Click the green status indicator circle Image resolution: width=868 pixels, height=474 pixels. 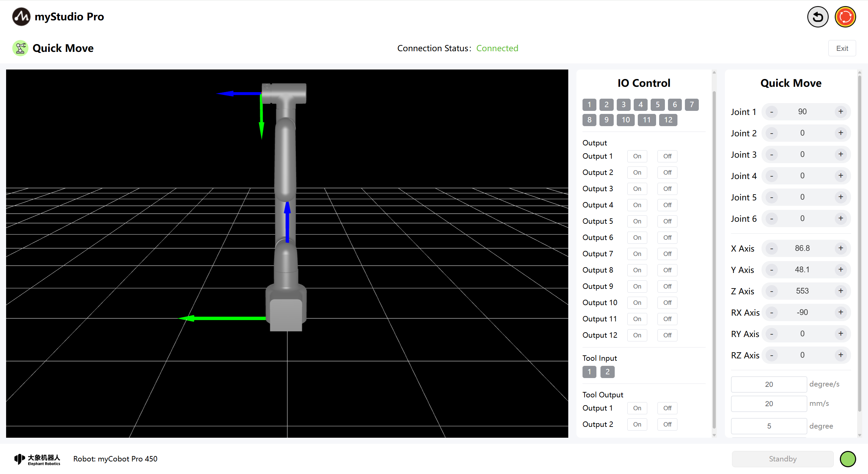click(x=848, y=459)
